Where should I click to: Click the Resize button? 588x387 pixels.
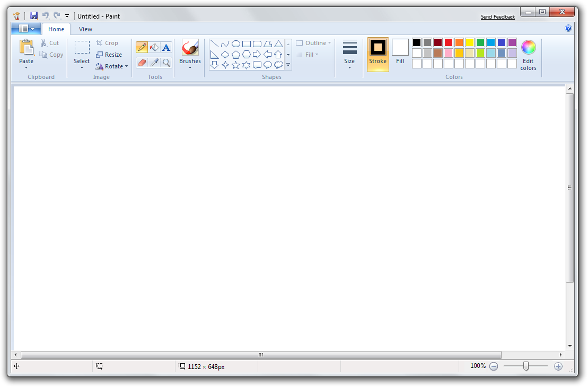coord(109,55)
